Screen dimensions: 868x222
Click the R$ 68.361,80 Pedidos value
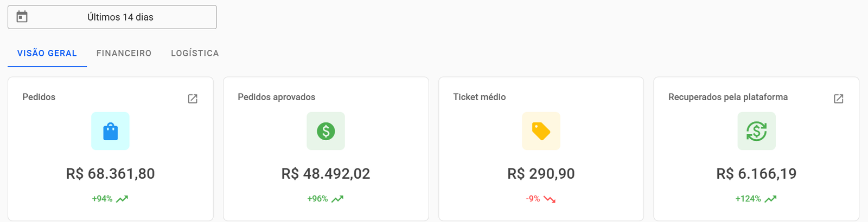pyautogui.click(x=110, y=174)
